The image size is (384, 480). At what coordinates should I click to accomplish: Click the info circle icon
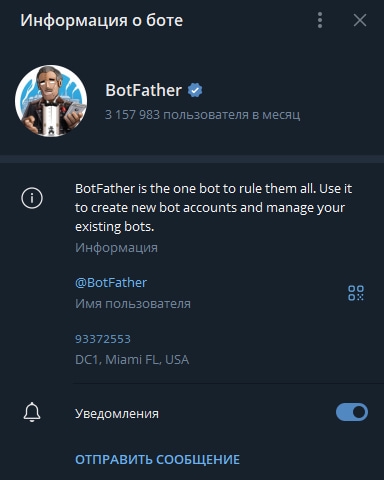point(32,198)
